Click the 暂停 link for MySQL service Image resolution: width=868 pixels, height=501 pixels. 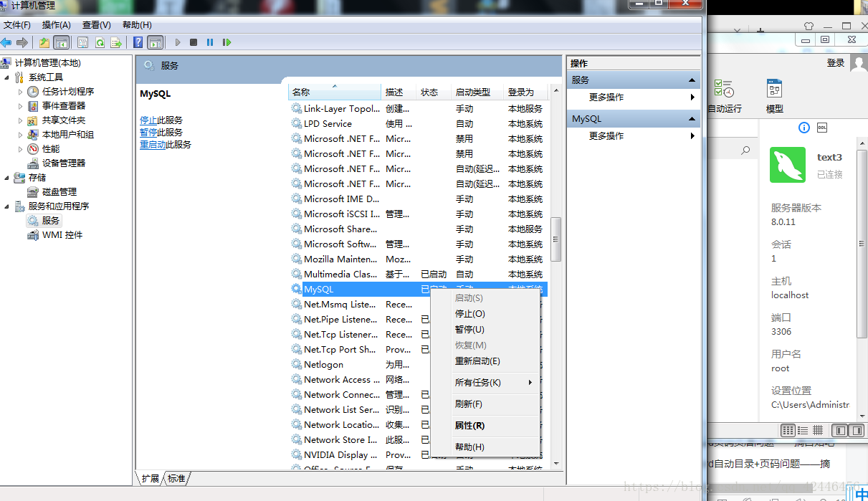pyautogui.click(x=148, y=133)
